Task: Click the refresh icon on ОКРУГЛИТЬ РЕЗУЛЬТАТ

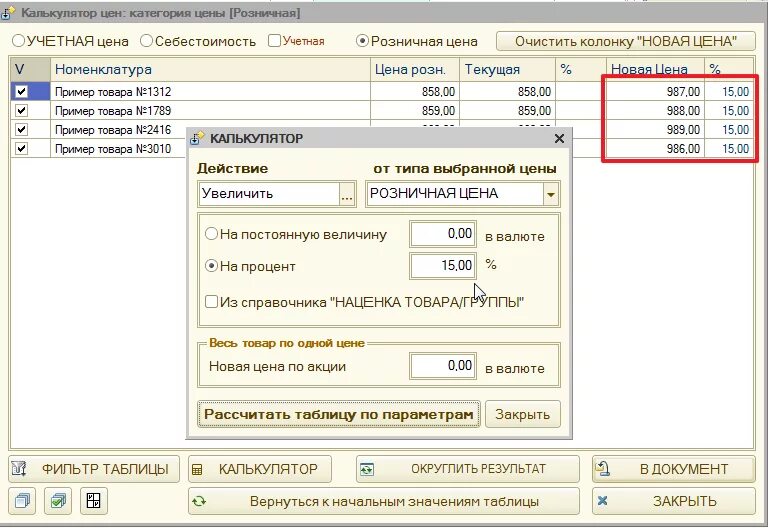Action: (x=367, y=469)
